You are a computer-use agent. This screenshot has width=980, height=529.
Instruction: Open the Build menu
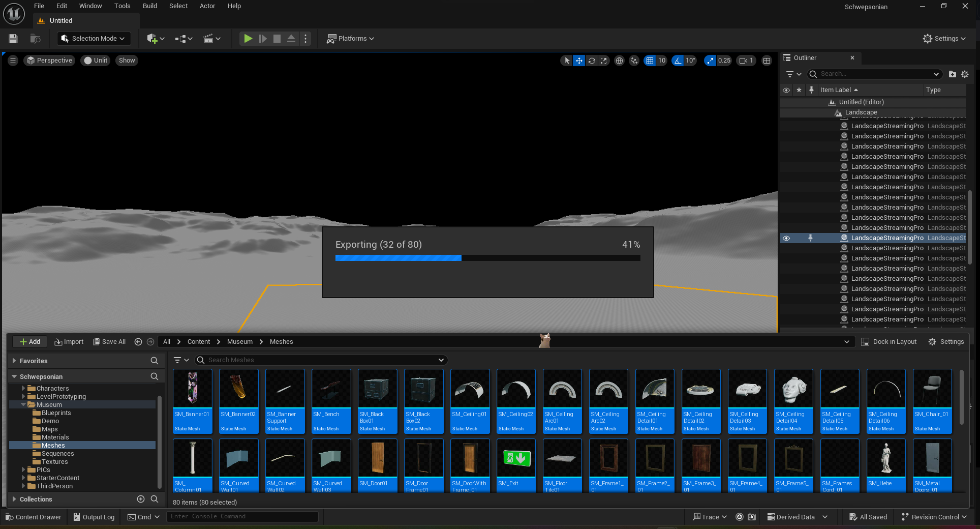point(149,6)
